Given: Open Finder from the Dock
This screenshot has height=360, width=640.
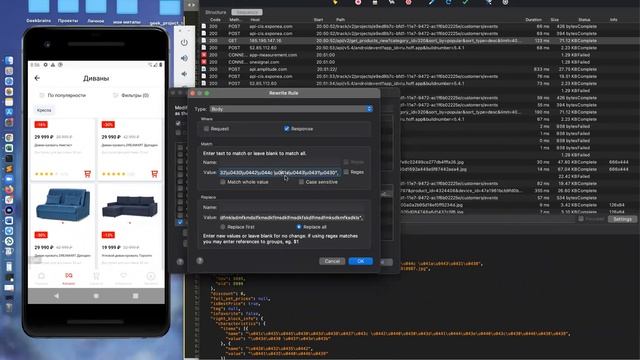Looking at the screenshot, I should coord(9,60).
